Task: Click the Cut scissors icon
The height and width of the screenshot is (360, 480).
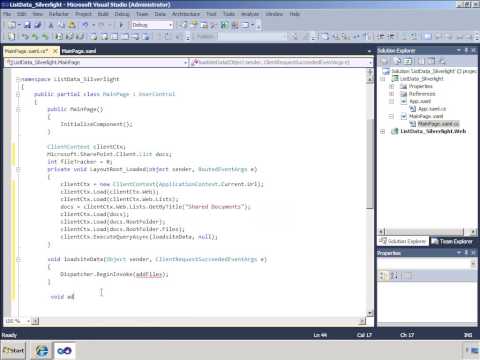Action: point(51,25)
